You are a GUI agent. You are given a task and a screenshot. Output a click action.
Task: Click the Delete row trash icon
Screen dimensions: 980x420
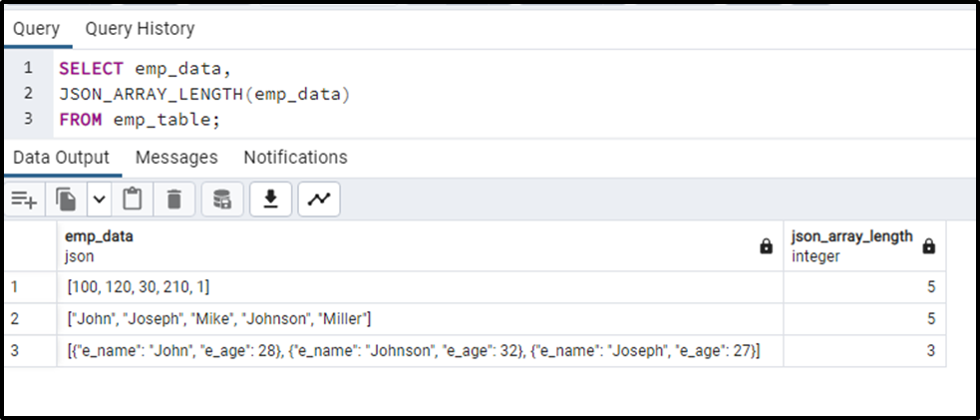[174, 200]
